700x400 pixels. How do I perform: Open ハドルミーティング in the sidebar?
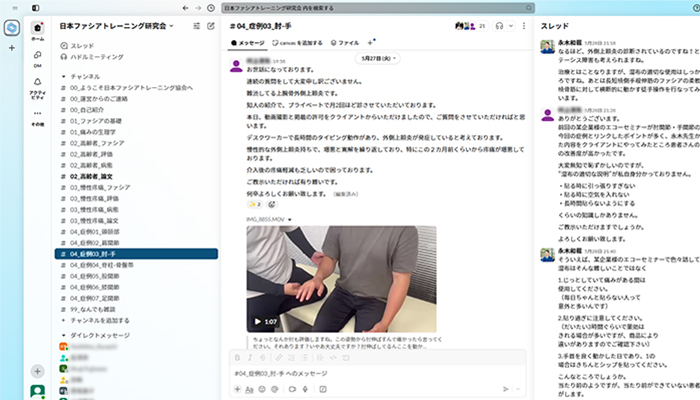tap(92, 57)
